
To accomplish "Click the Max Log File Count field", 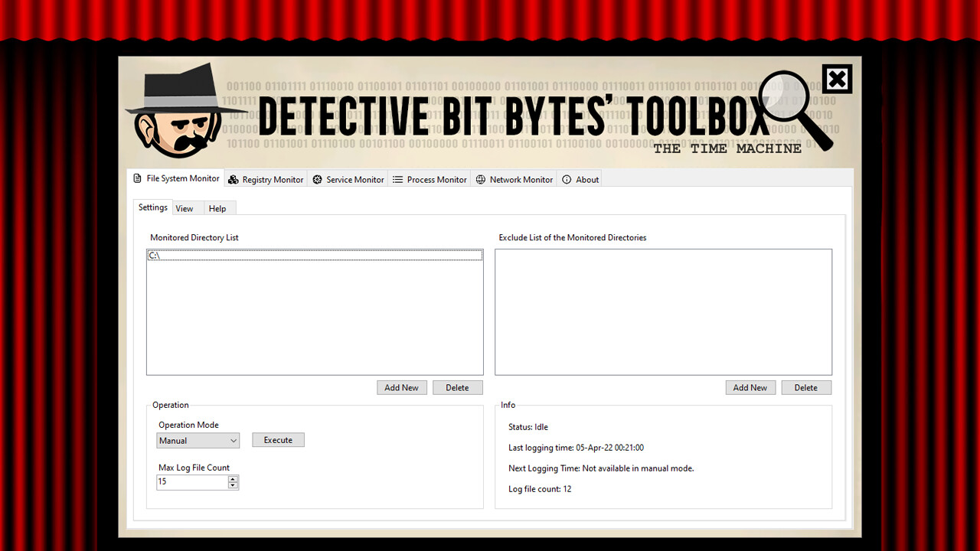I will tap(191, 481).
